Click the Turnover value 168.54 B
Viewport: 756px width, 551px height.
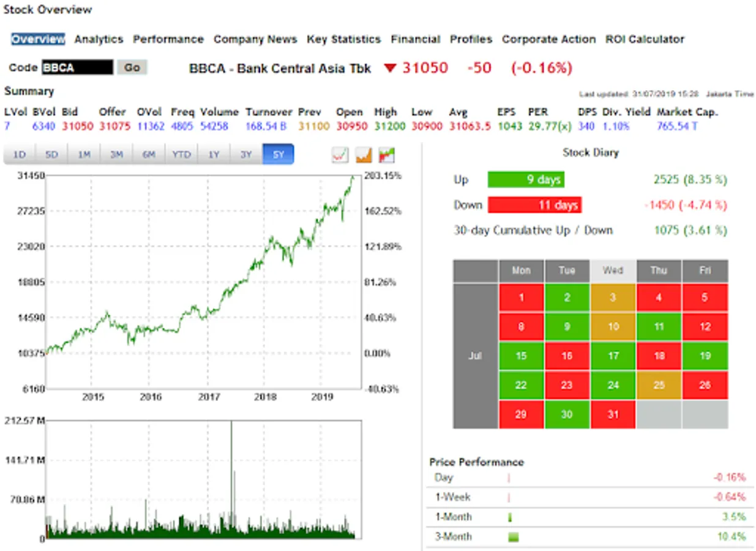(266, 126)
